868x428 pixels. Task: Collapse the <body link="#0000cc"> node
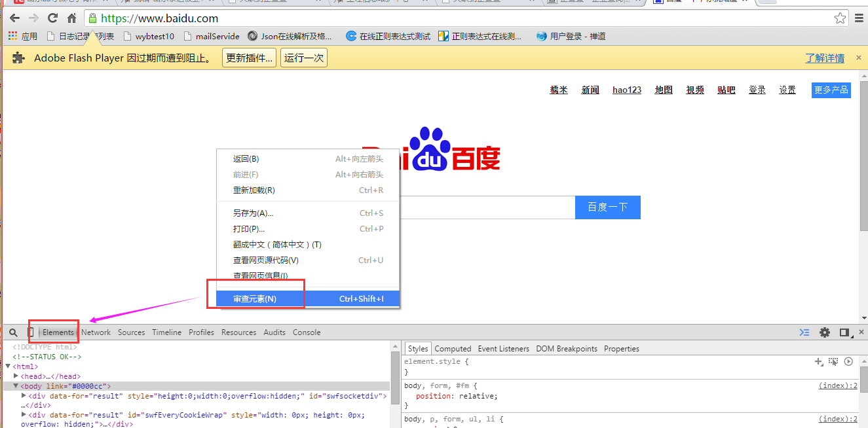16,386
